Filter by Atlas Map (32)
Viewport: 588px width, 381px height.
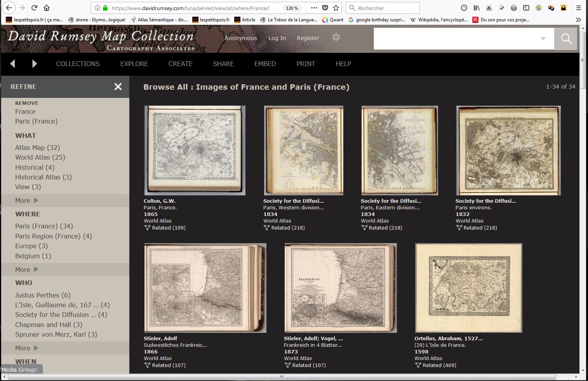(x=37, y=148)
